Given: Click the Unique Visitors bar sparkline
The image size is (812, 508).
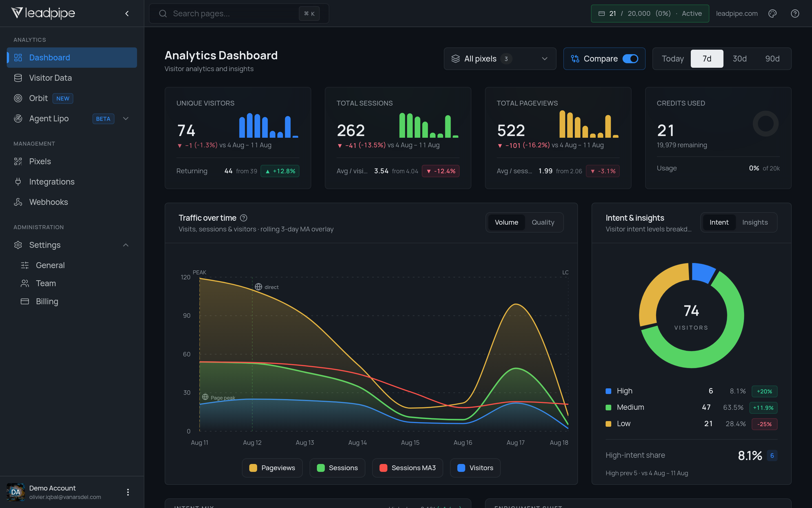Looking at the screenshot, I should tap(268, 125).
